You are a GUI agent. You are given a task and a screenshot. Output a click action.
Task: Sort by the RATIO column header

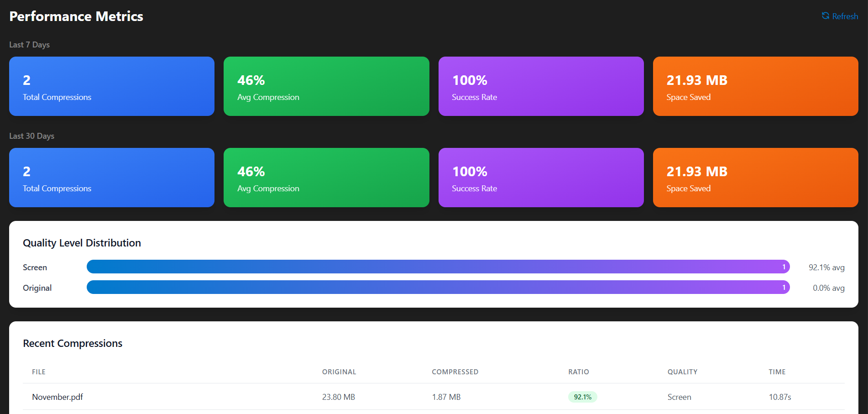click(578, 372)
